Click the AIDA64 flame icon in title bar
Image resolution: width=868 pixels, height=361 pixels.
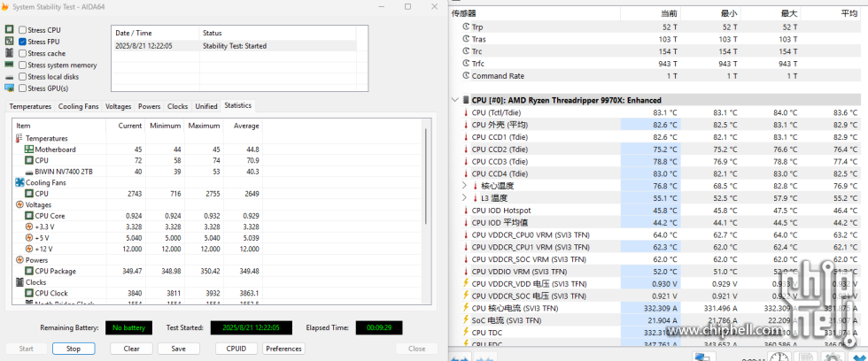click(5, 6)
